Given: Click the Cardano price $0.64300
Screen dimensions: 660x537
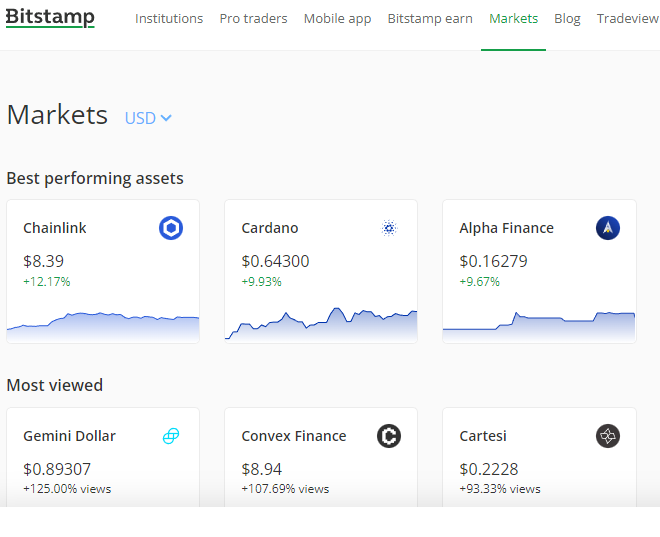Looking at the screenshot, I should (x=275, y=261).
